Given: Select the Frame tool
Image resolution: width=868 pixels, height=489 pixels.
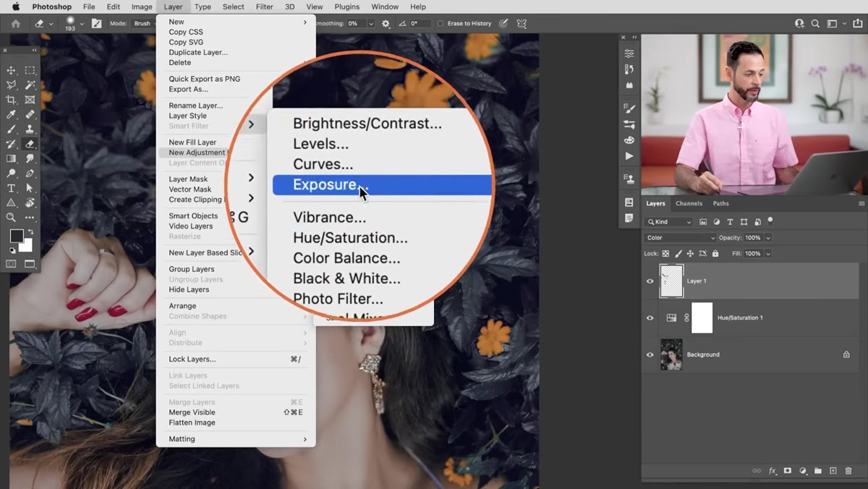Looking at the screenshot, I should point(30,100).
